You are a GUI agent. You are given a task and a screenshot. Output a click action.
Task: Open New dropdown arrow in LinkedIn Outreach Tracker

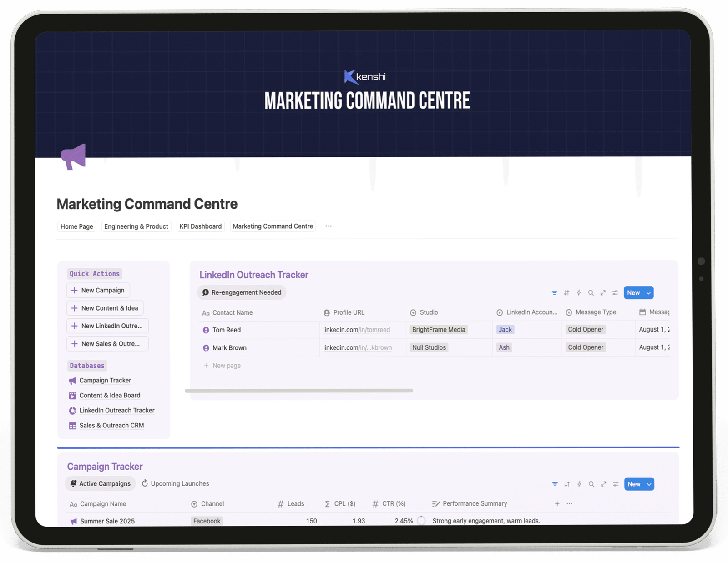[x=648, y=293]
